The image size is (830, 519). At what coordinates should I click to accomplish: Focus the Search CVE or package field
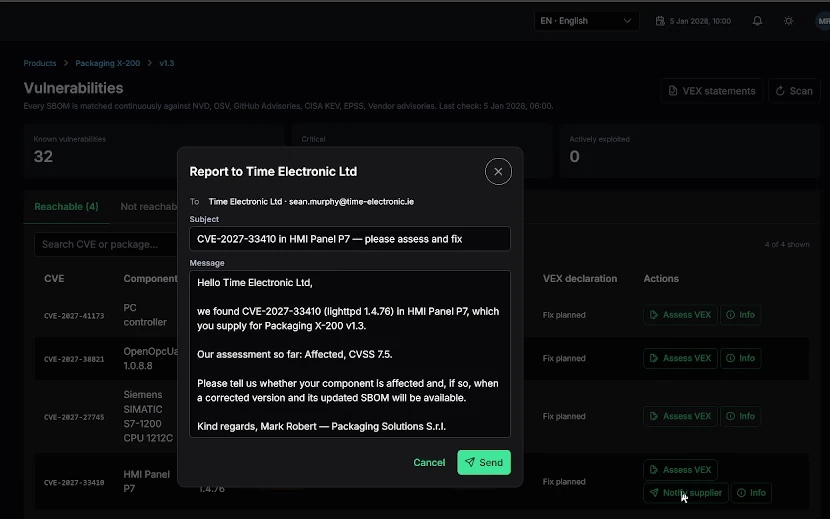[x=106, y=244]
